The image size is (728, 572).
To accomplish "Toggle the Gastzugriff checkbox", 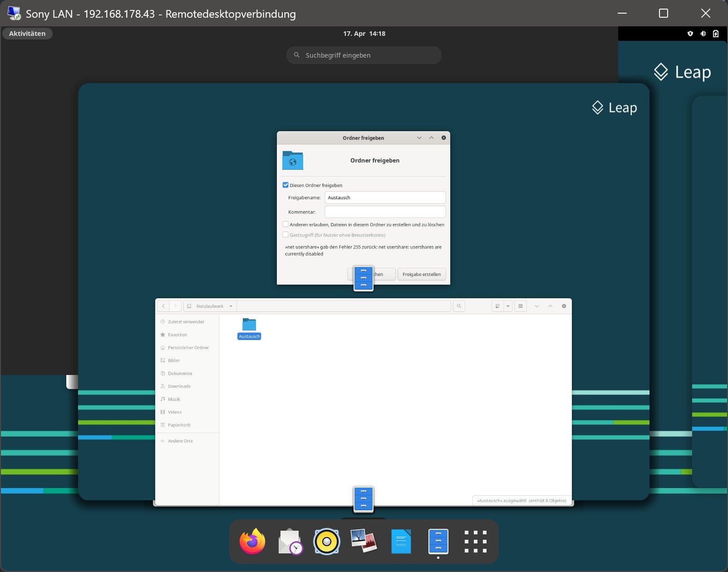I will pyautogui.click(x=285, y=235).
